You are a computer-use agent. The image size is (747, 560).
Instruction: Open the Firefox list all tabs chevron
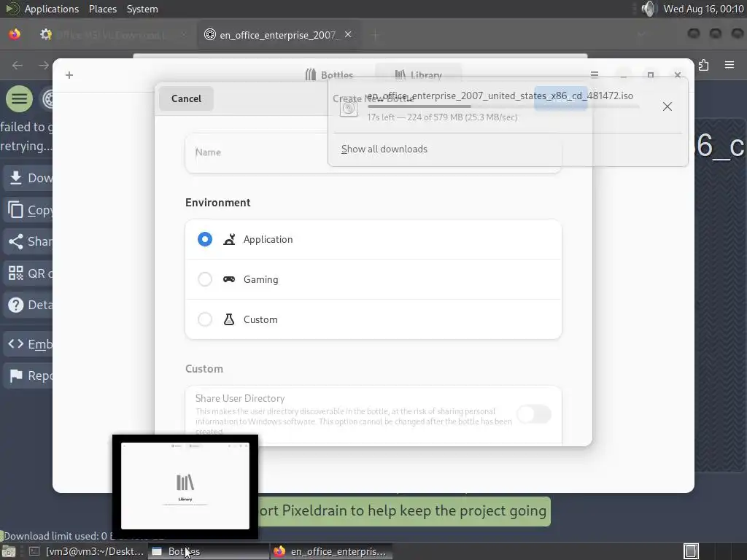pyautogui.click(x=641, y=35)
